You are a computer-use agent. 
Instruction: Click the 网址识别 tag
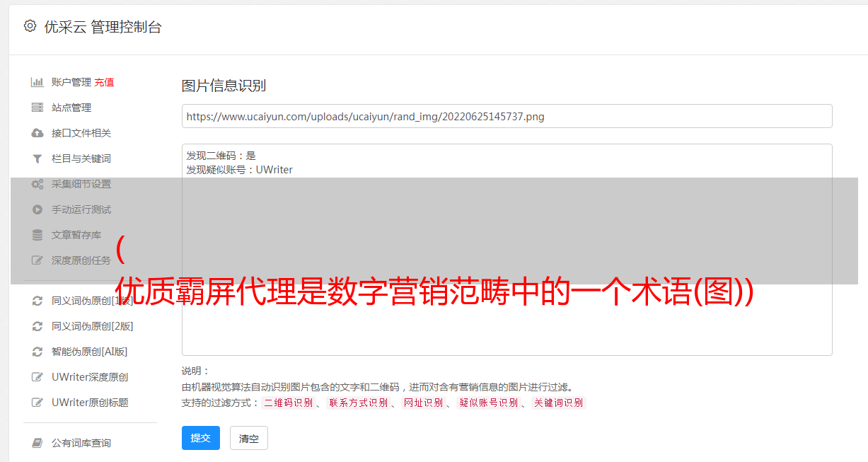pyautogui.click(x=423, y=403)
